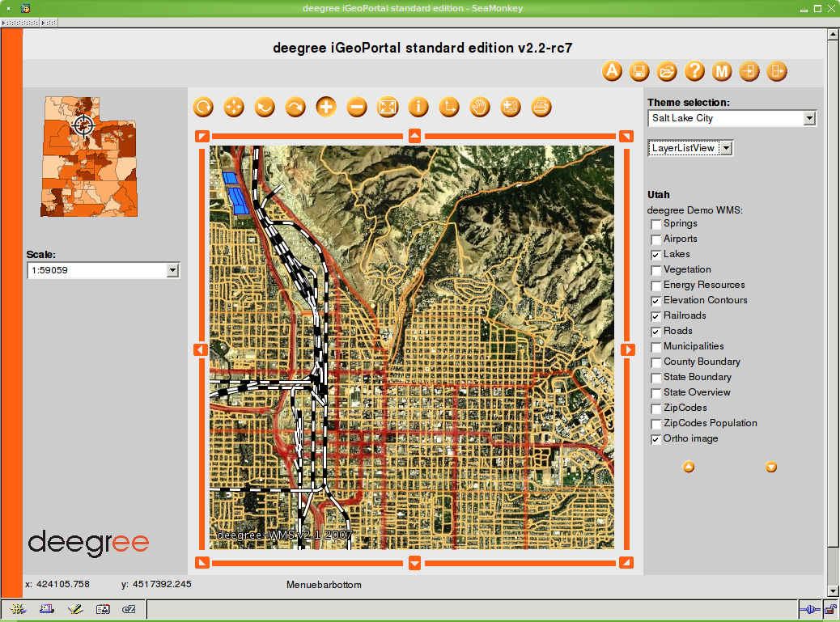Open the help question mark icon
This screenshot has height=622, width=840.
pyautogui.click(x=694, y=71)
